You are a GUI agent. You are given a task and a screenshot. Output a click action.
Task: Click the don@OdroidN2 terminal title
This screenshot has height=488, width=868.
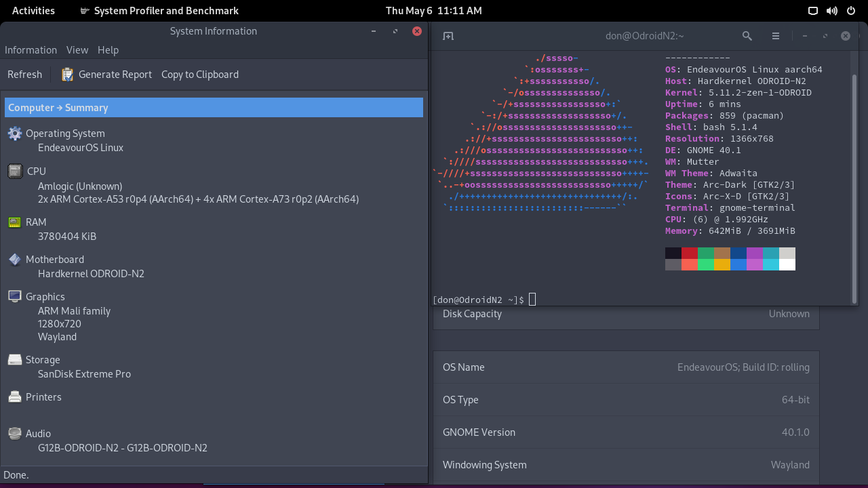(645, 36)
